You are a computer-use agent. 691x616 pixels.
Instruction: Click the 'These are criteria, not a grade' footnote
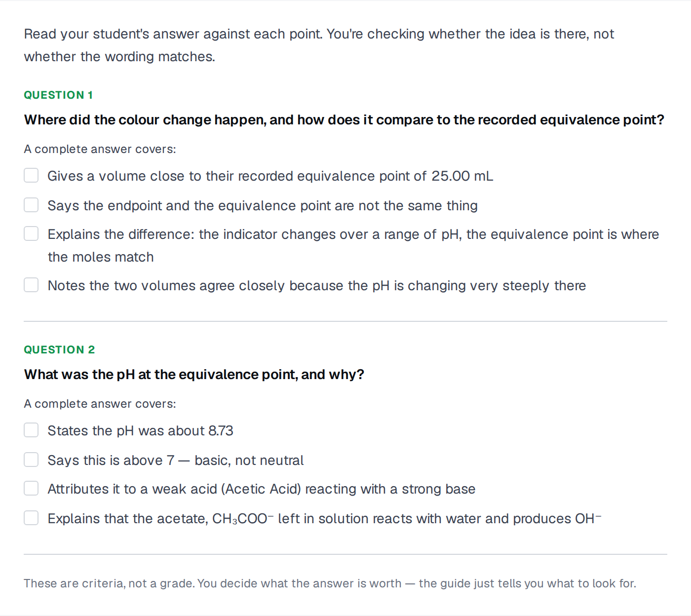click(330, 583)
